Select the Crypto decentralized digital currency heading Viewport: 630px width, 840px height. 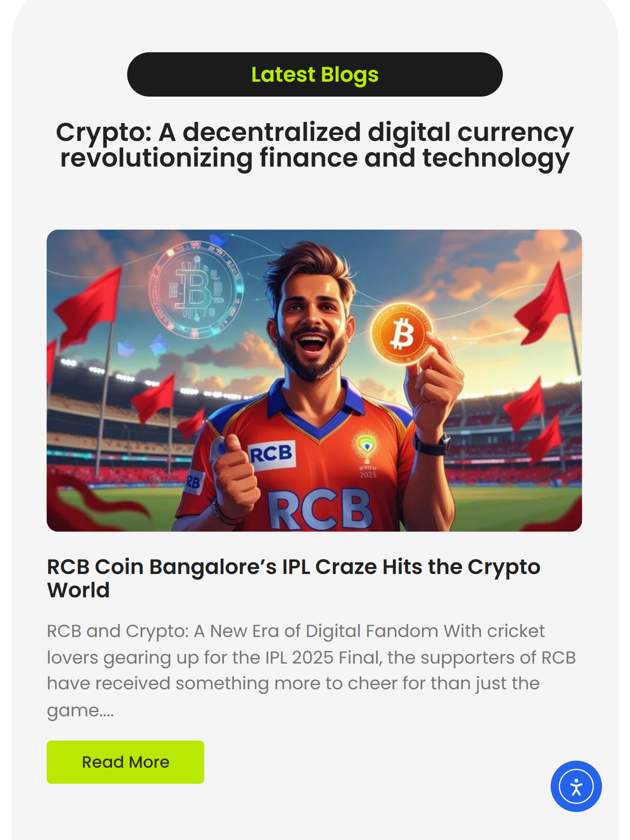315,145
